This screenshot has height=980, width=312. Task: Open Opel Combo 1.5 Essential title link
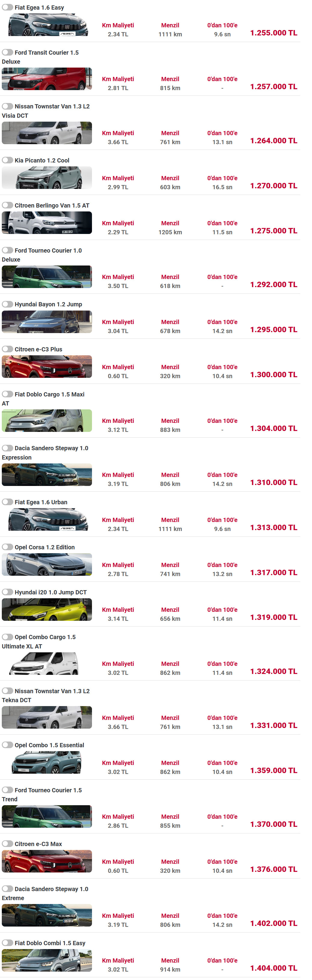coord(50,745)
